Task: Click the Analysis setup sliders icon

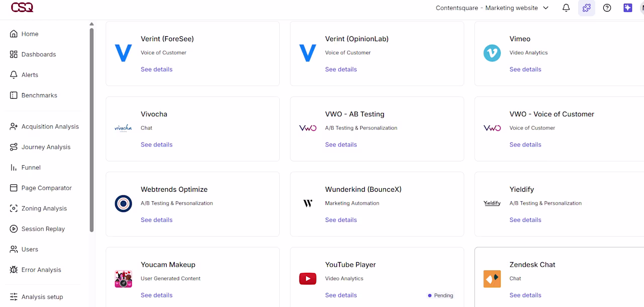Action: click(x=14, y=297)
